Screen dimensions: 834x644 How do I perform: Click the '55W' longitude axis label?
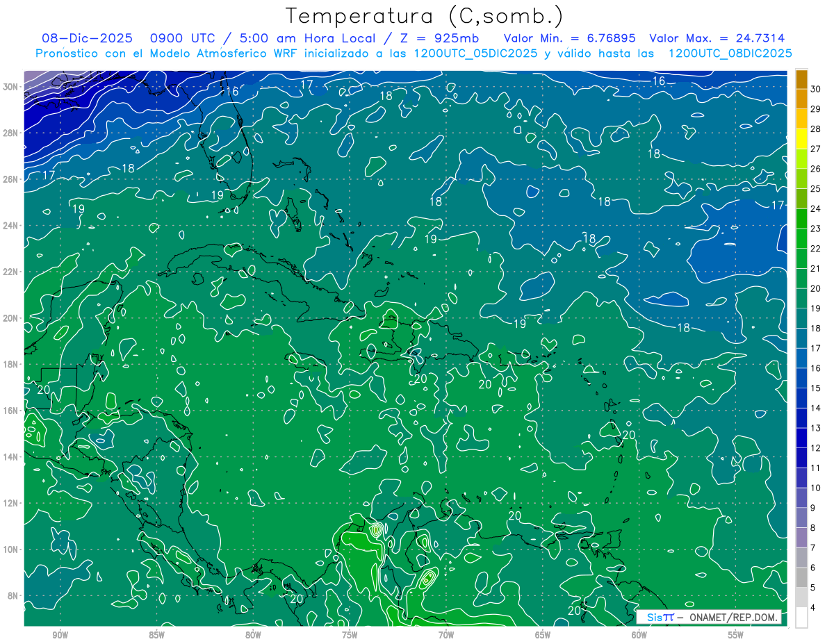pos(736,635)
